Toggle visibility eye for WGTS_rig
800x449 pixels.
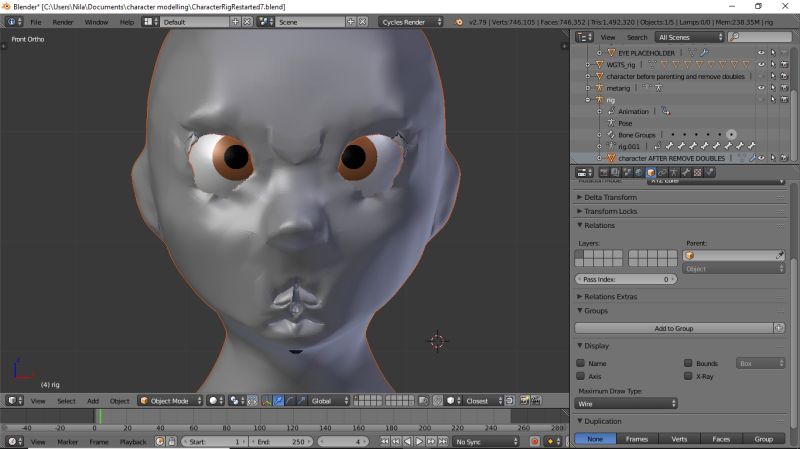761,64
